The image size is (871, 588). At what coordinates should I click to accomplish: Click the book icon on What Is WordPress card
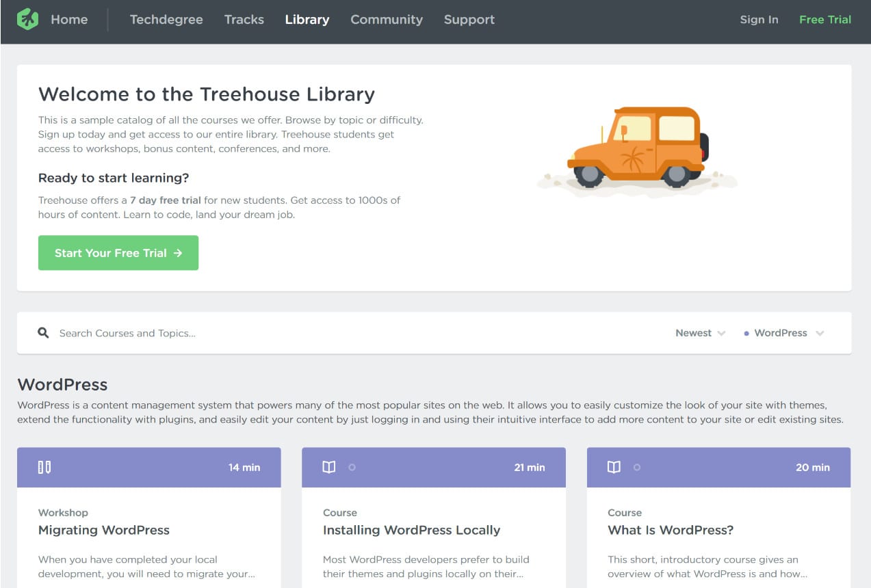tap(614, 467)
